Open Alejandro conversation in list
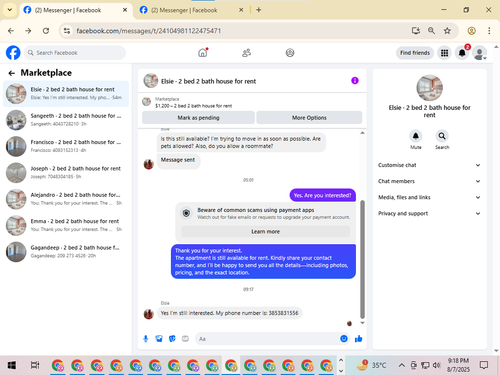This screenshot has height=375, width=500. (x=66, y=199)
